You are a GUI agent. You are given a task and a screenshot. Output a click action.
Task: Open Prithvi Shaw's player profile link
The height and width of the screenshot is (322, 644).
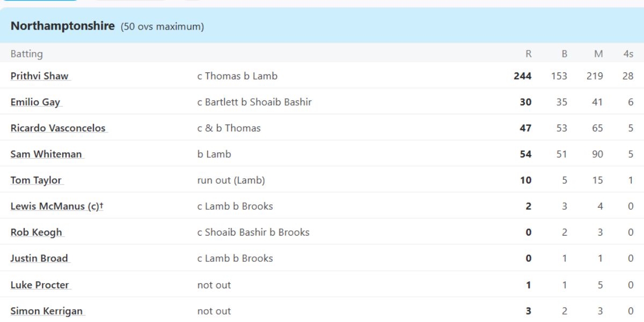[x=40, y=76]
